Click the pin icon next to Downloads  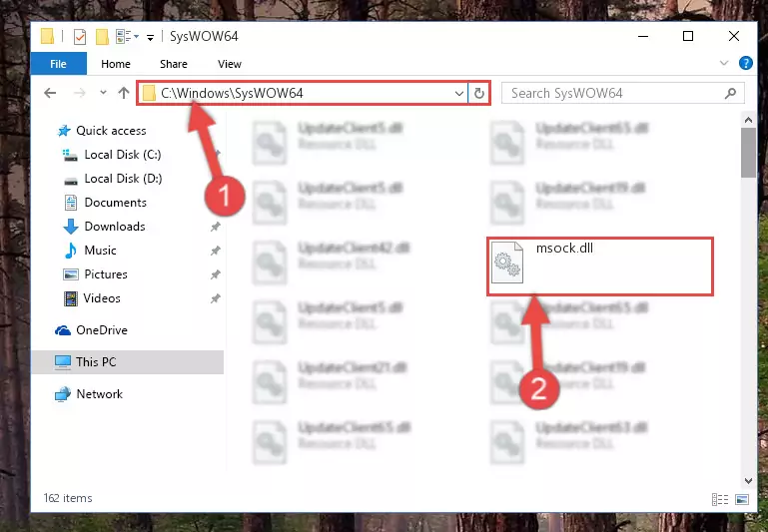coord(215,227)
